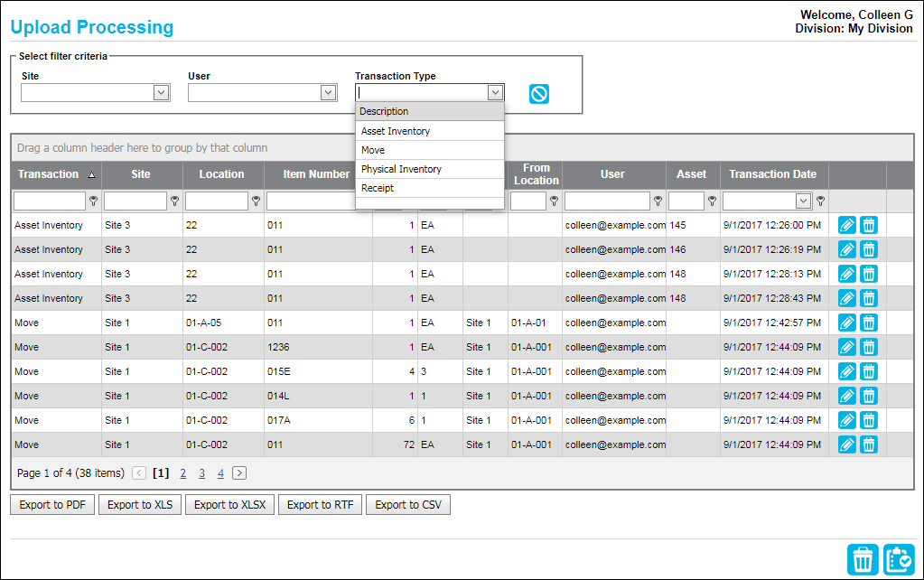The height and width of the screenshot is (580, 924).
Task: Choose Physical Inventory from Transaction Type list
Action: (430, 169)
